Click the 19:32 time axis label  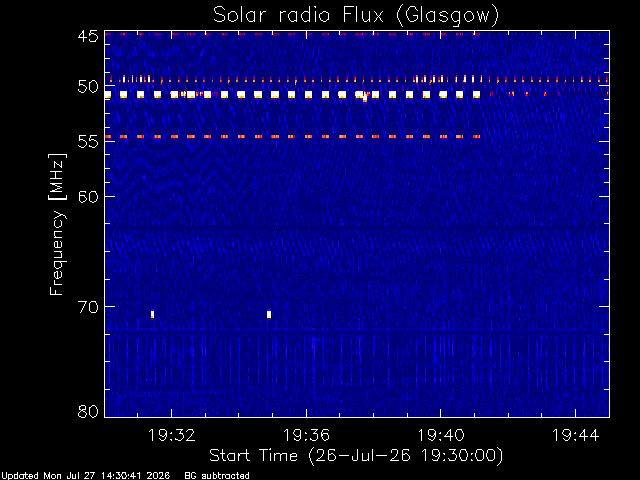[171, 435]
